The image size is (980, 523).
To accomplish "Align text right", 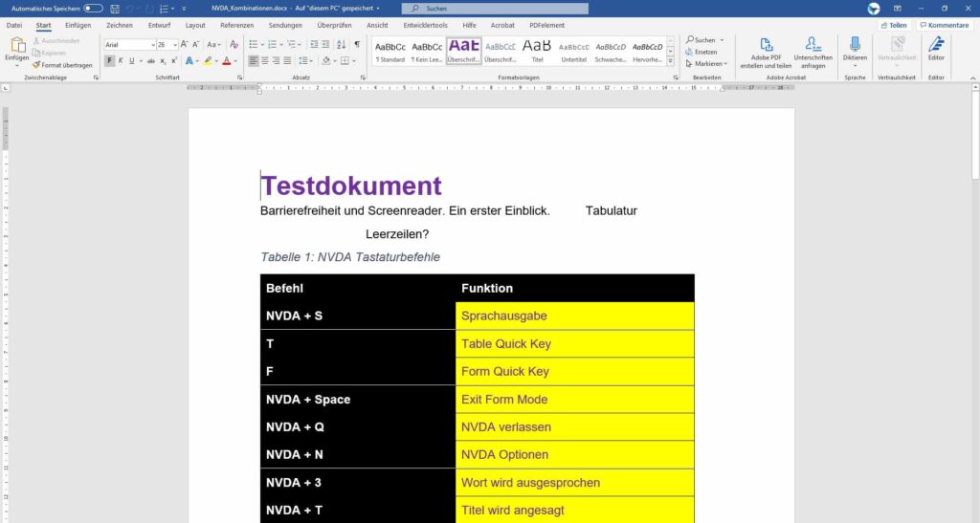I will (x=277, y=60).
